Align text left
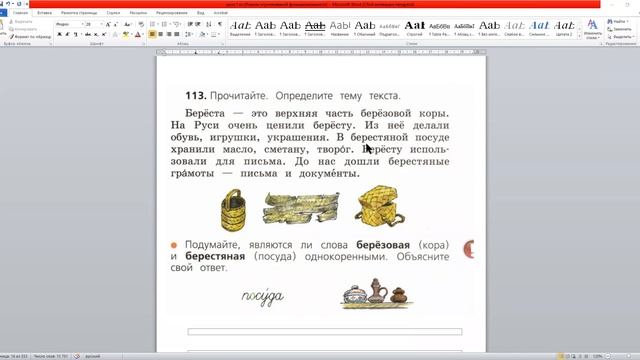The width and height of the screenshot is (640, 360). [152, 35]
